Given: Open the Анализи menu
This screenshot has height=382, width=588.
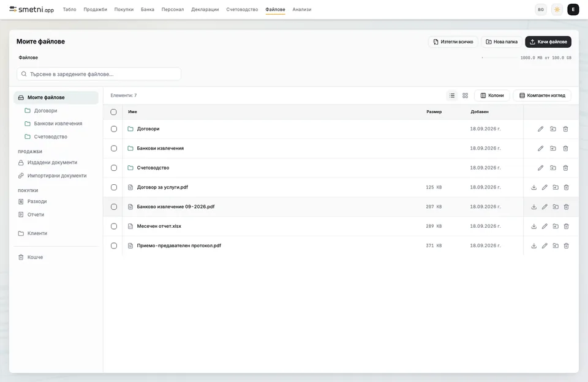Looking at the screenshot, I should (x=302, y=9).
